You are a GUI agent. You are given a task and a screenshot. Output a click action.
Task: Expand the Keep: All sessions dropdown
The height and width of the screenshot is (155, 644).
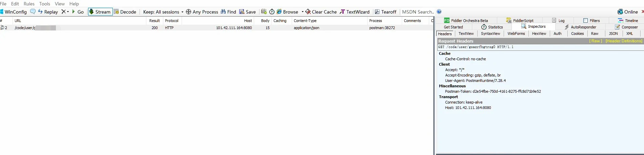click(163, 12)
